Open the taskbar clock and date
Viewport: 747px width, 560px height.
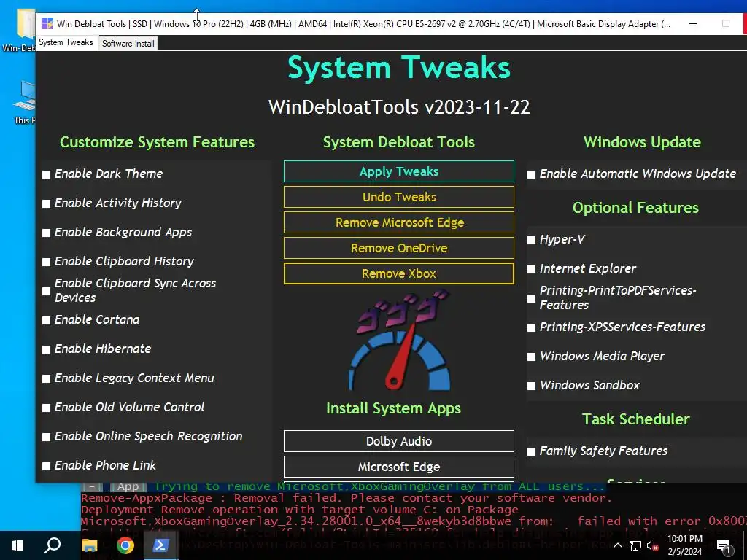click(684, 545)
